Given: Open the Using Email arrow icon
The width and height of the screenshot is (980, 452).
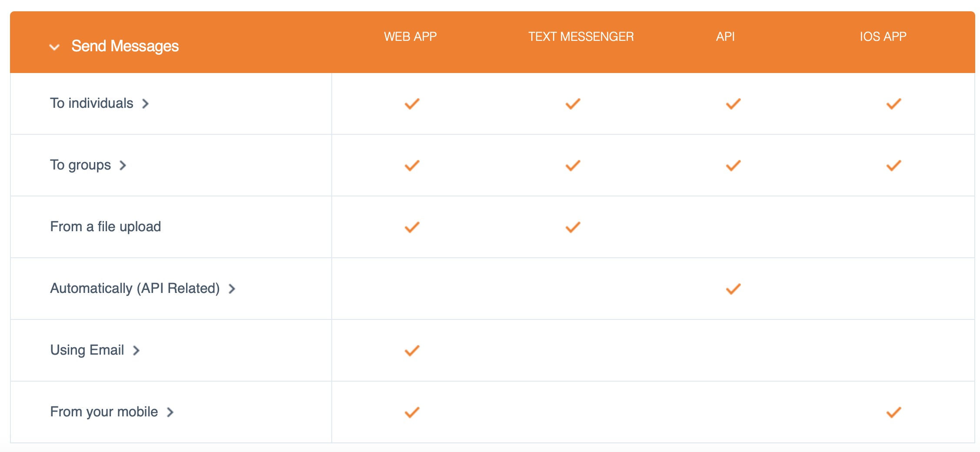Looking at the screenshot, I should [x=137, y=351].
